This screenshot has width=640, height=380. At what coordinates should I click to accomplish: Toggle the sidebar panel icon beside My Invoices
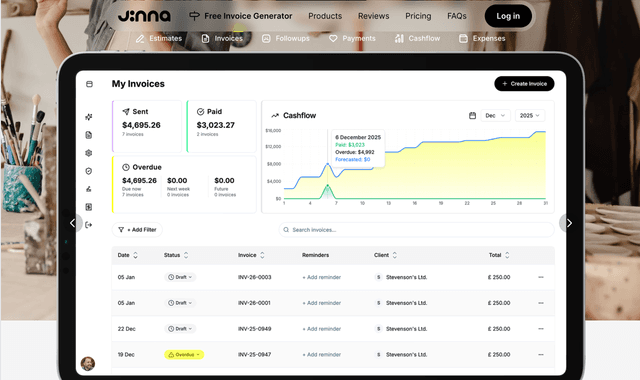click(89, 84)
